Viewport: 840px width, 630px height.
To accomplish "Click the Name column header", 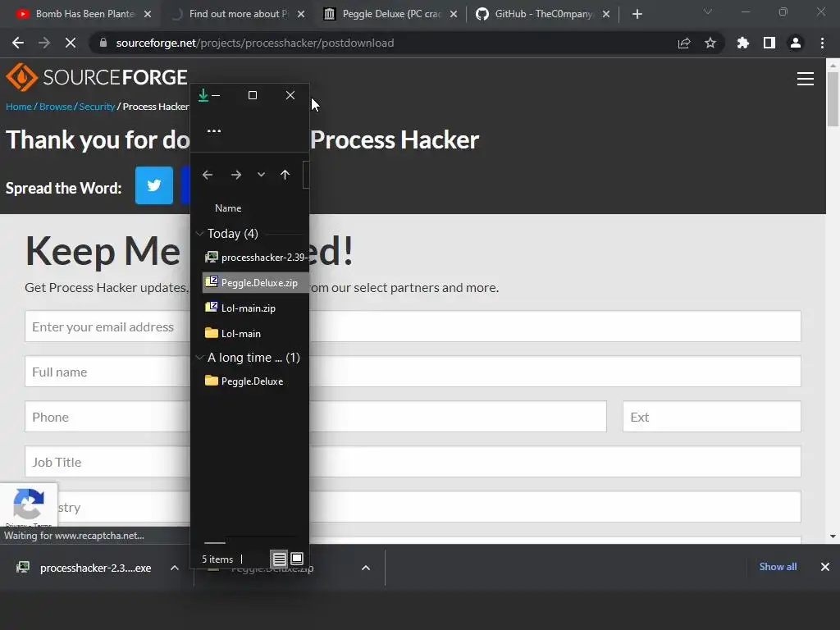I will [x=228, y=208].
